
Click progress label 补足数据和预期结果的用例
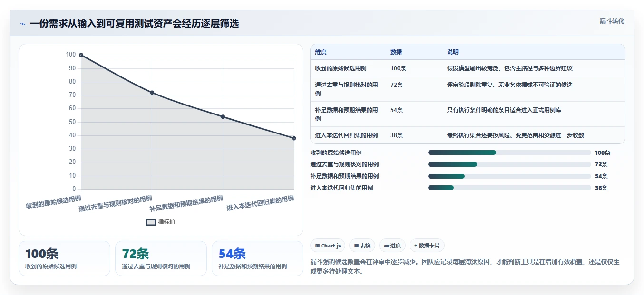pos(344,176)
